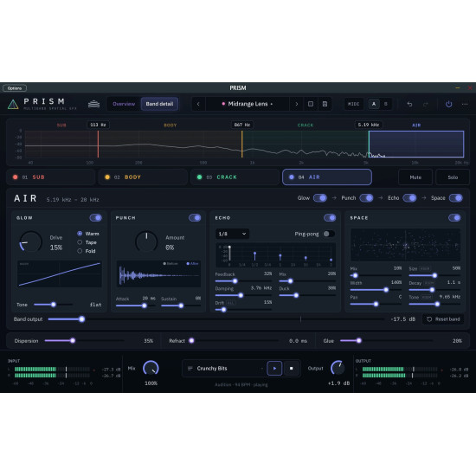Click the red preset-modified dot beside Midrange Lens
The height and width of the screenshot is (476, 476).
[x=223, y=104]
